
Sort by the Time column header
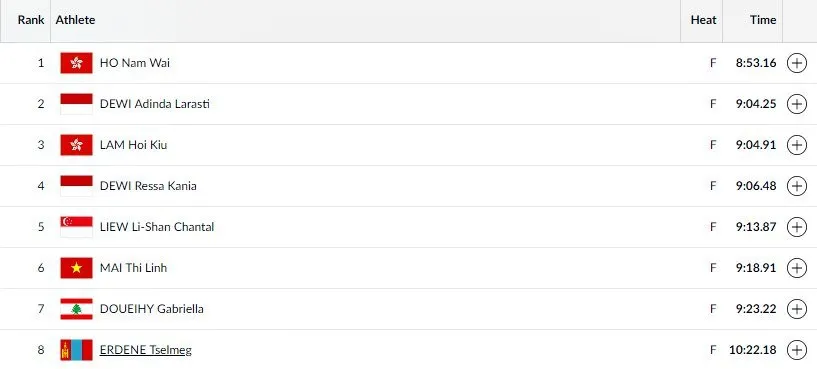click(763, 20)
